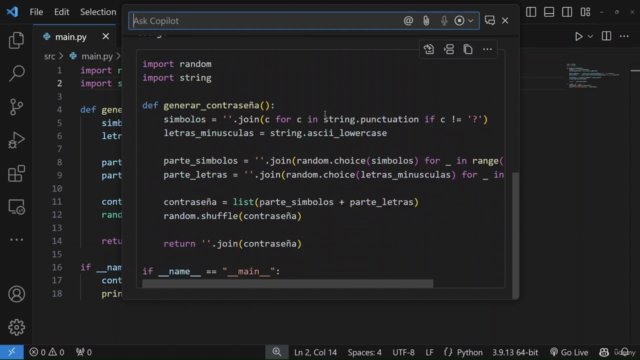Click the VS Code logo icon
The height and width of the screenshot is (360, 640).
[12, 12]
